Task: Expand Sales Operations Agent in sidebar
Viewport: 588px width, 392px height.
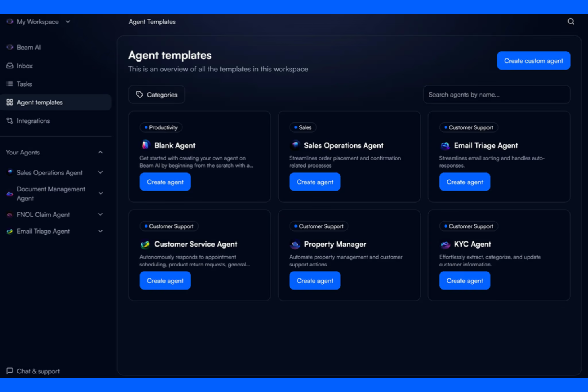Action: (100, 172)
